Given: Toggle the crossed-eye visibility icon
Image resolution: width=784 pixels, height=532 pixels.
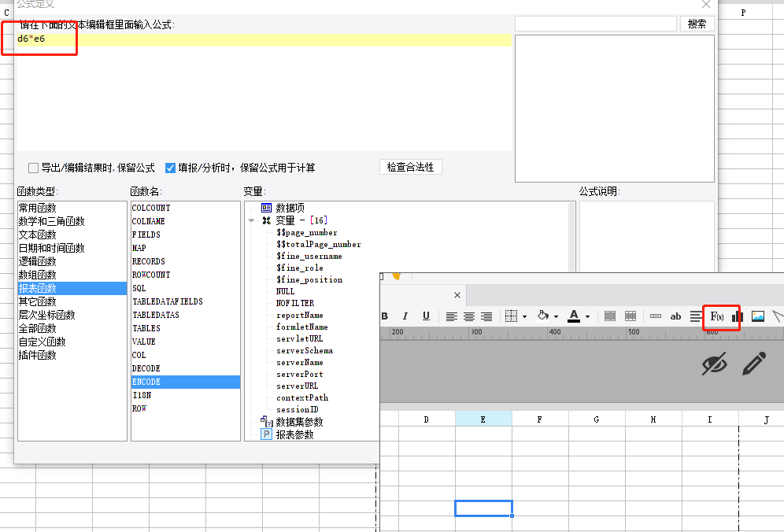Looking at the screenshot, I should 715,364.
